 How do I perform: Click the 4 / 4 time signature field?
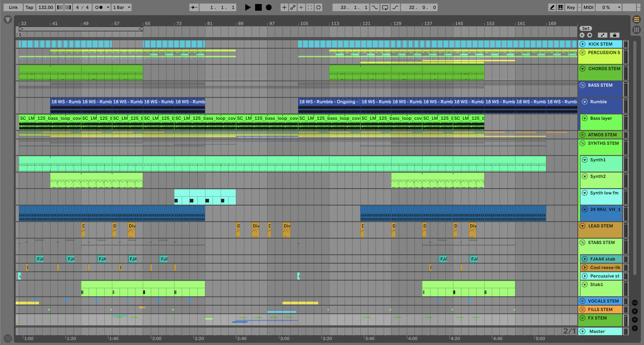[82, 7]
